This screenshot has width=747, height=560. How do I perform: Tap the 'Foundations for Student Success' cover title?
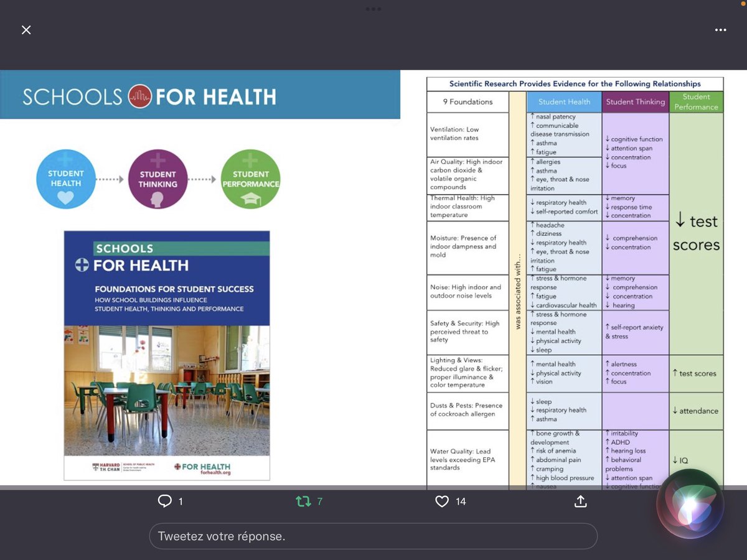[x=174, y=289]
